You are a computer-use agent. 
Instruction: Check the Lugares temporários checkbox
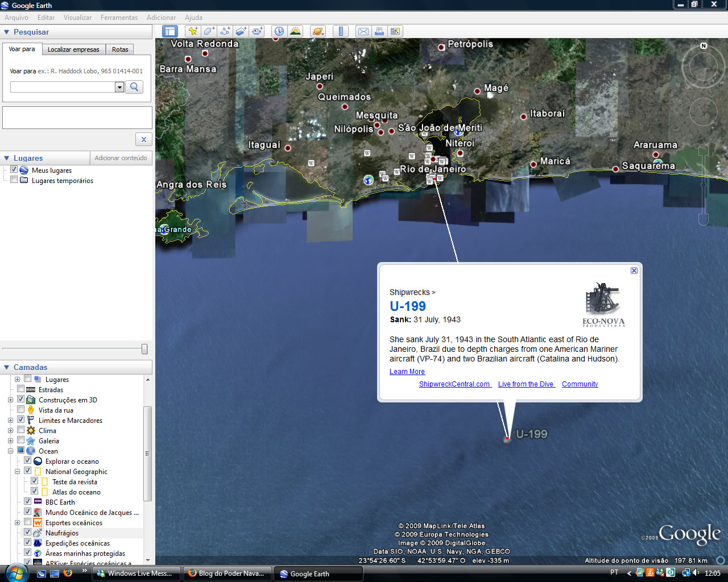14,180
